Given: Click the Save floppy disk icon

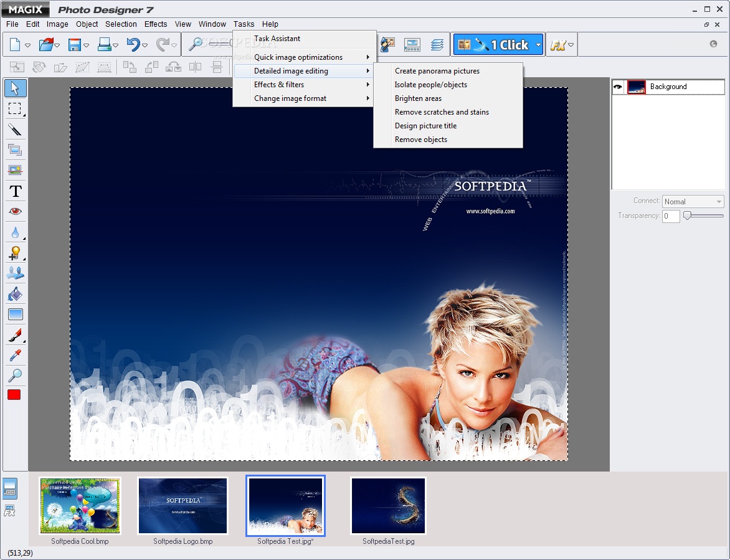Looking at the screenshot, I should coord(75,45).
